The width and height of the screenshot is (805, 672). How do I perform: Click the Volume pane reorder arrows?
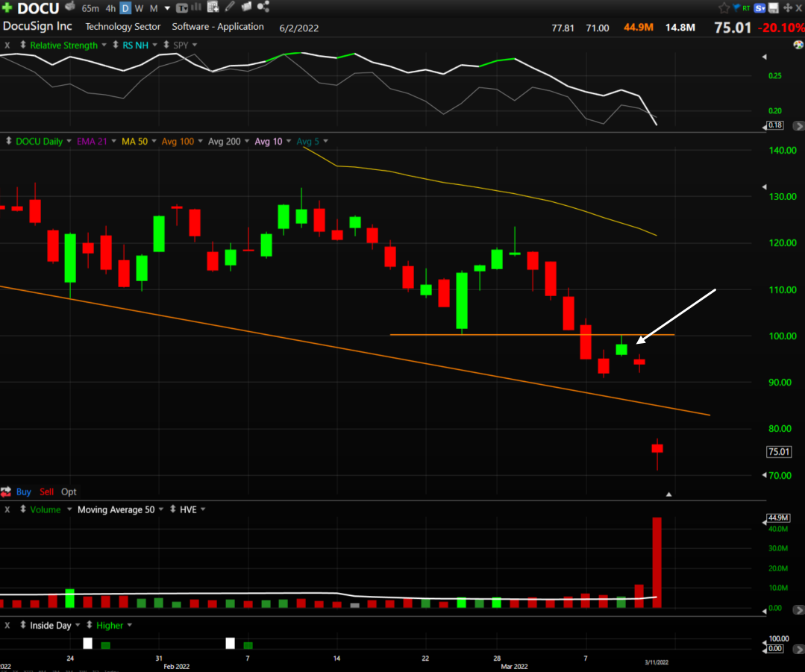(23, 509)
